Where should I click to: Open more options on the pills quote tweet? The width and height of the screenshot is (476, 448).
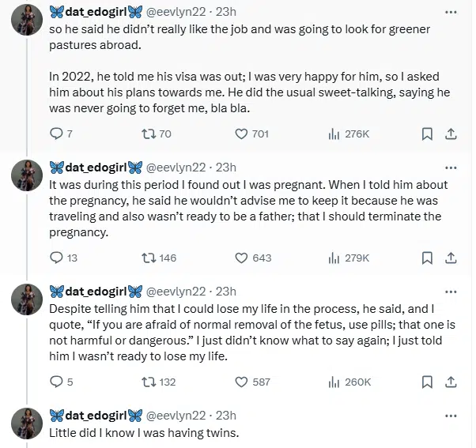[451, 291]
